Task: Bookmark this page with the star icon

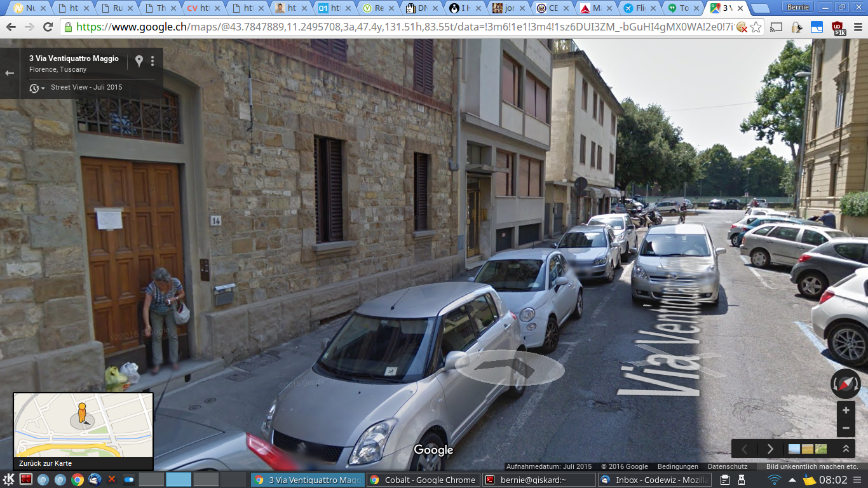Action: (756, 27)
